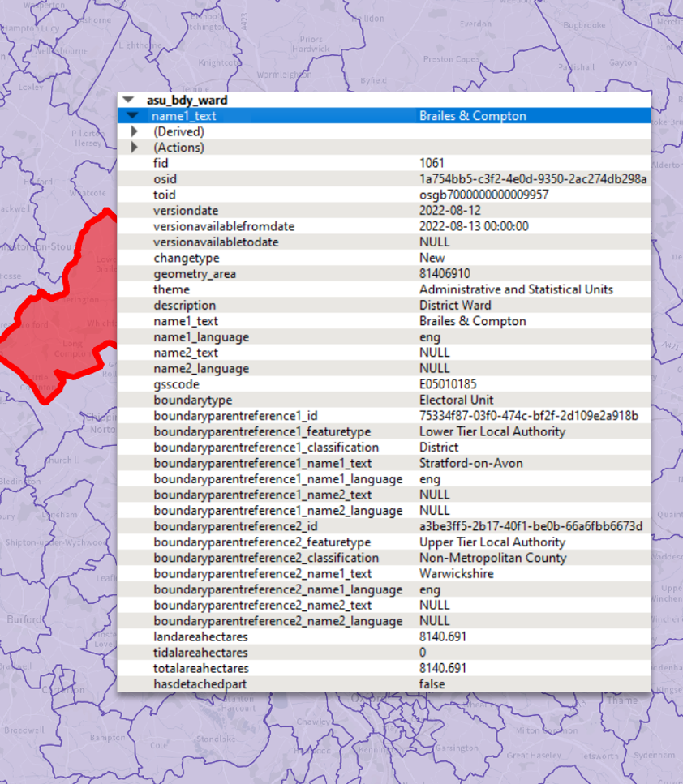Viewport: 683px width, 784px height.
Task: Collapse the highlighted name1_text feature arrow
Action: click(134, 116)
